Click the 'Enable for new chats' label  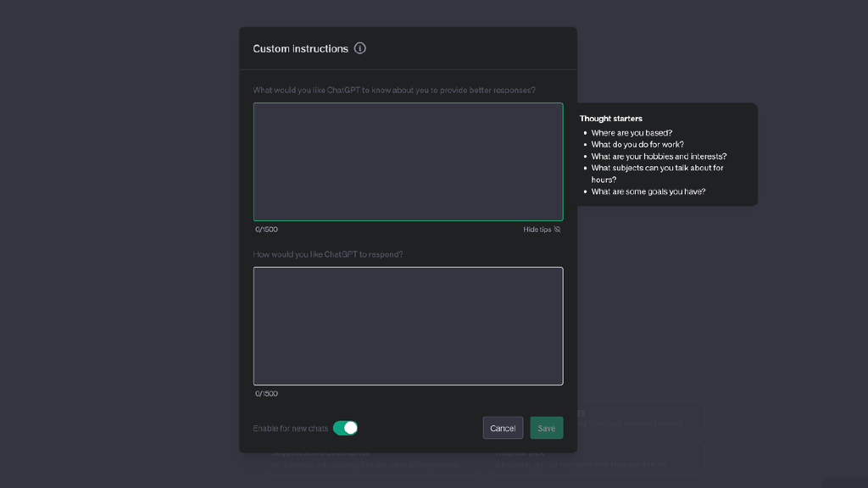(290, 429)
